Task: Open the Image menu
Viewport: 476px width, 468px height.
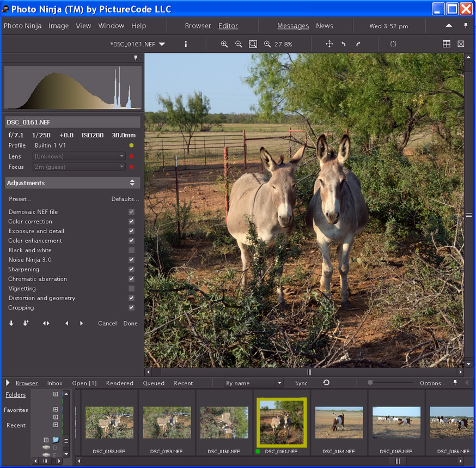Action: pos(59,26)
